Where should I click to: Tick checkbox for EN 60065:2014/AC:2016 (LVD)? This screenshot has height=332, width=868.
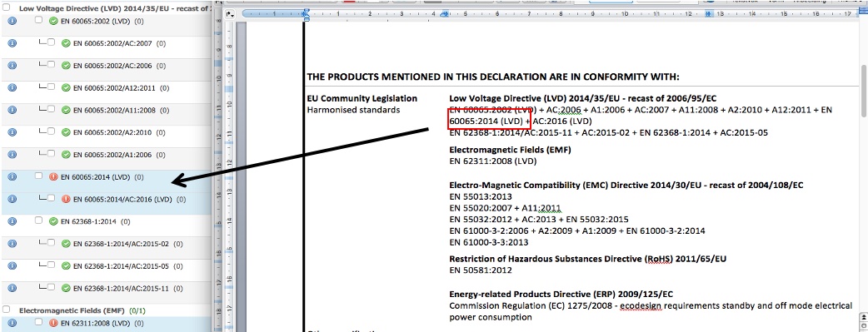[51, 198]
